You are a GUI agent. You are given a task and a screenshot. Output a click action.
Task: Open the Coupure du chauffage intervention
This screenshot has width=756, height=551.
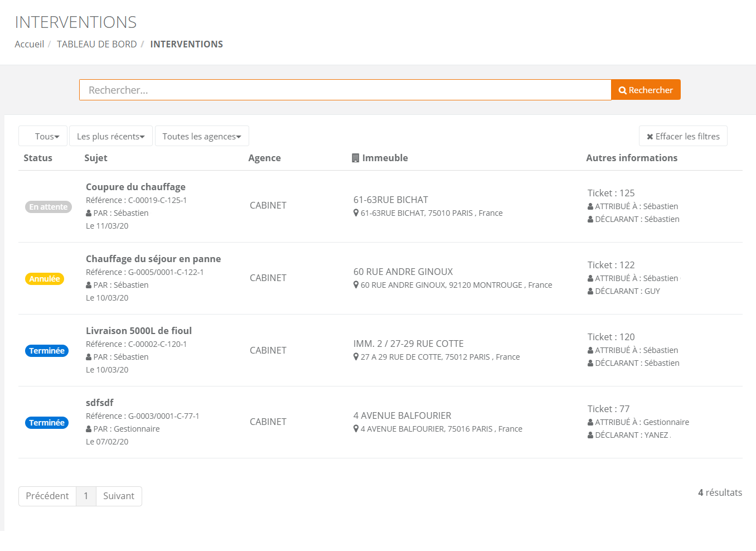pyautogui.click(x=135, y=187)
